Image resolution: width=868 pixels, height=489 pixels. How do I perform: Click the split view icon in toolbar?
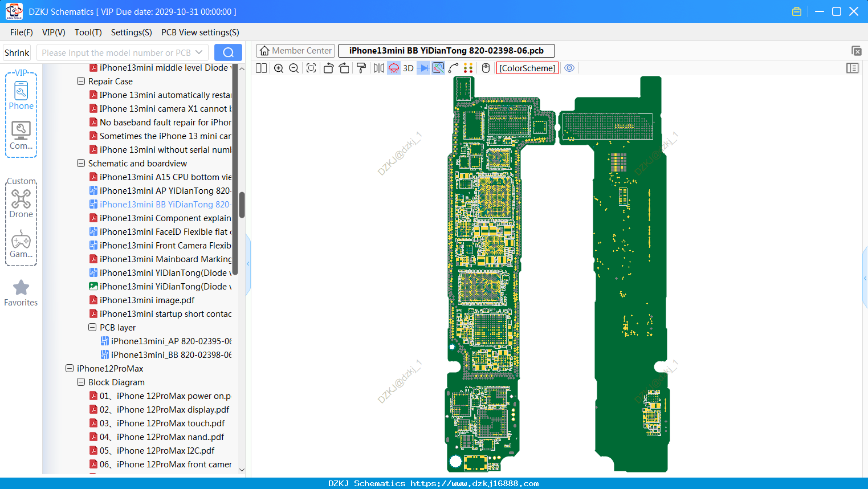[261, 68]
